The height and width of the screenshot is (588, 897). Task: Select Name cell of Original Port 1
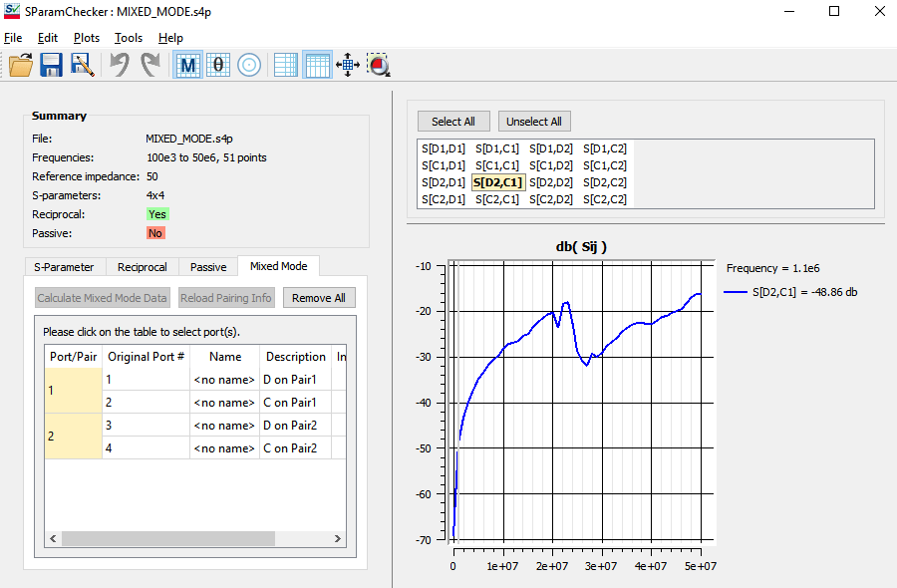[225, 379]
